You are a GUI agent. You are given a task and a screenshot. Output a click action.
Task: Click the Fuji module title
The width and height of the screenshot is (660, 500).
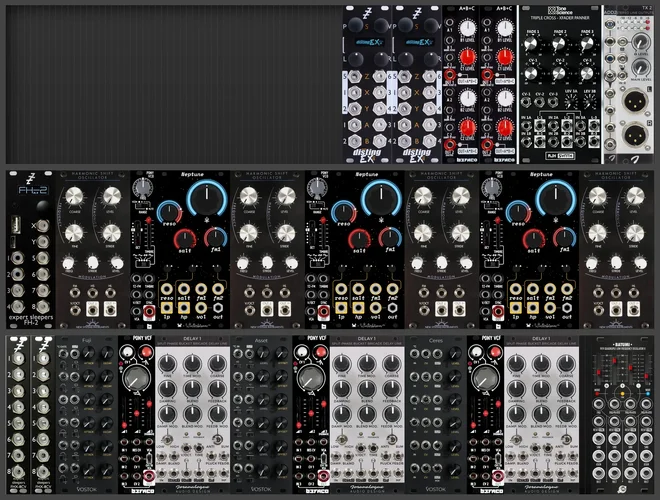tap(87, 340)
